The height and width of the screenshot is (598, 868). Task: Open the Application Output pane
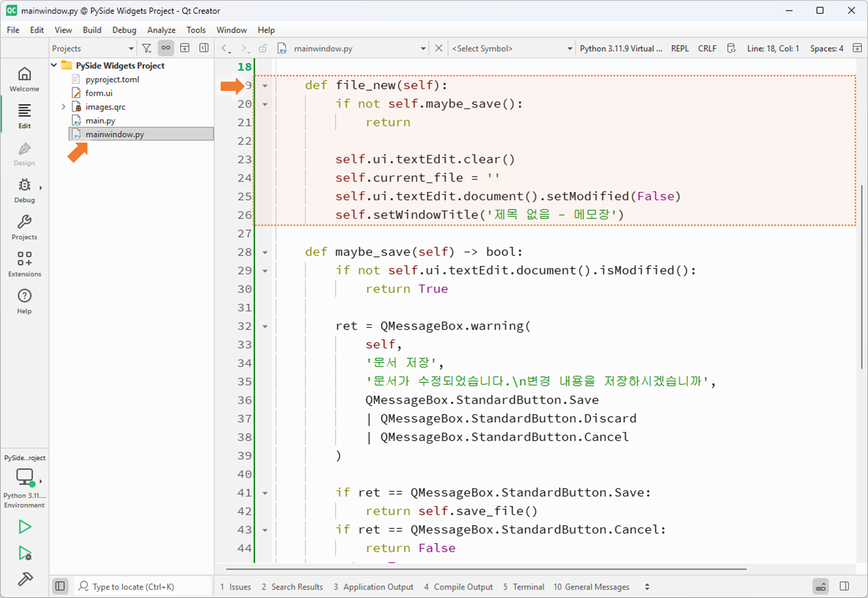coord(373,587)
